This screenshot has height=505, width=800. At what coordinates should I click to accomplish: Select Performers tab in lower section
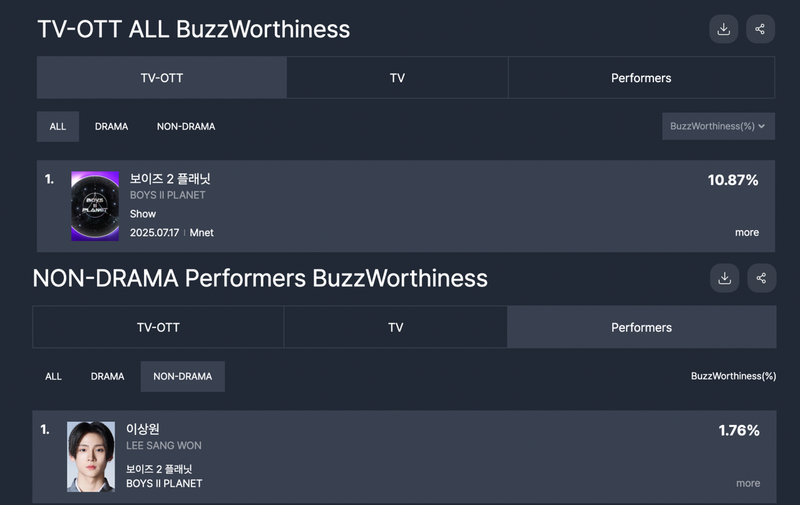coord(642,327)
